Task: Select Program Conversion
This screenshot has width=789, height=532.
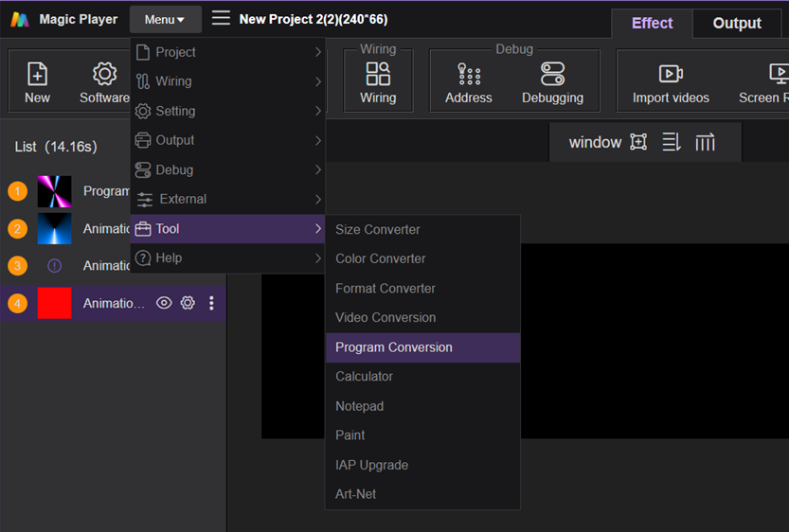Action: [x=422, y=347]
